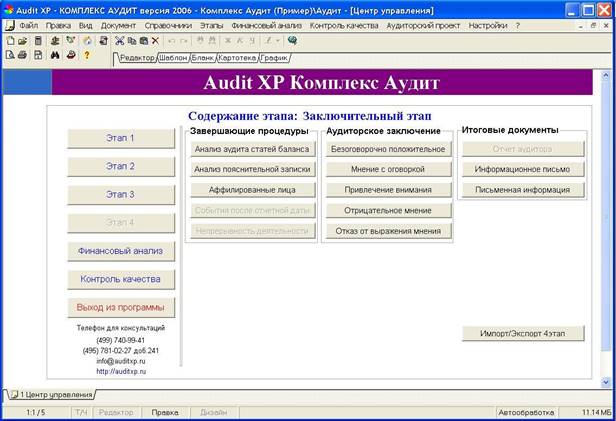The image size is (616, 421).
Task: Open the Контроль качества side button
Action: click(x=121, y=279)
